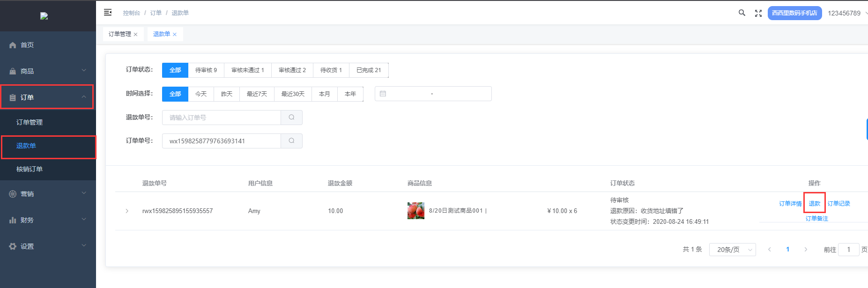Close the 退款单 tab with its X

tap(175, 35)
